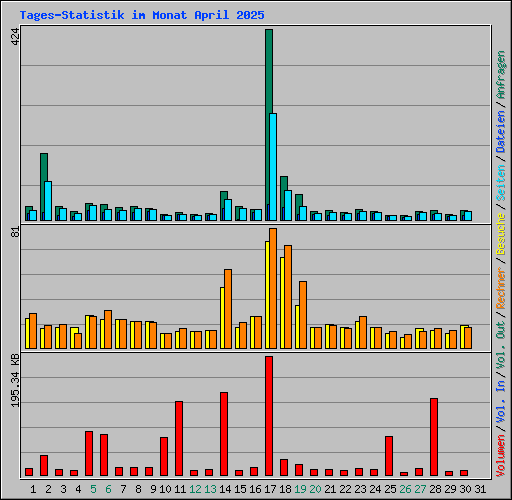Click the chart title 'Tages-Statistik im Monat April 2025'
This screenshot has width=512, height=500.
click(x=142, y=15)
